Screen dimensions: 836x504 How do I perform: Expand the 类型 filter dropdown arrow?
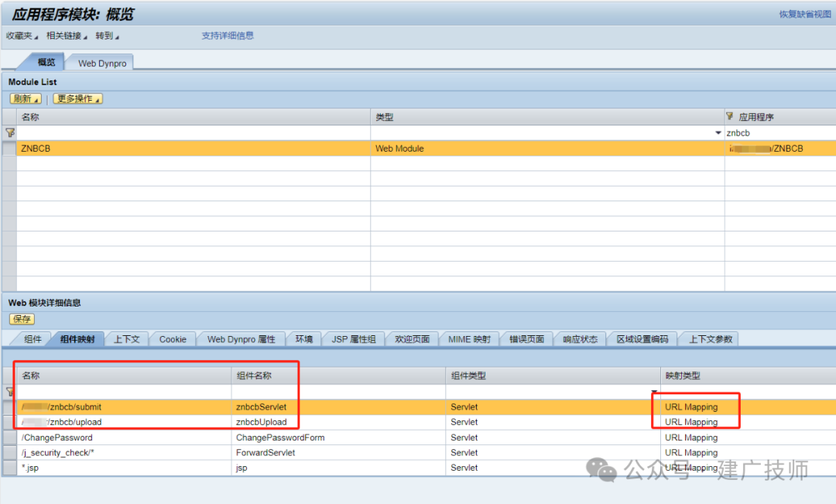718,133
